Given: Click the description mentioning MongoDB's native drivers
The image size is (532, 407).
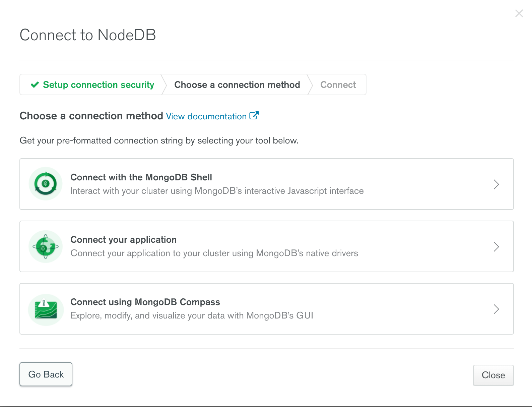Looking at the screenshot, I should coord(214,253).
